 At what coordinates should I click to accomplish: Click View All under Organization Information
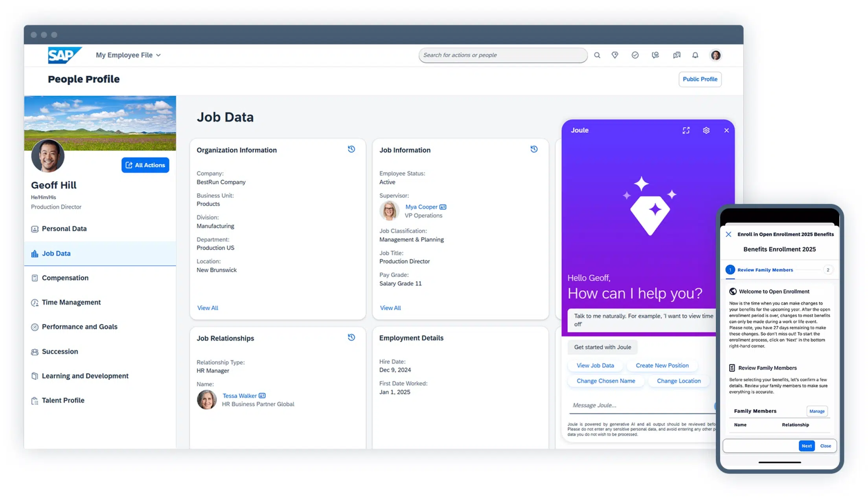click(208, 308)
